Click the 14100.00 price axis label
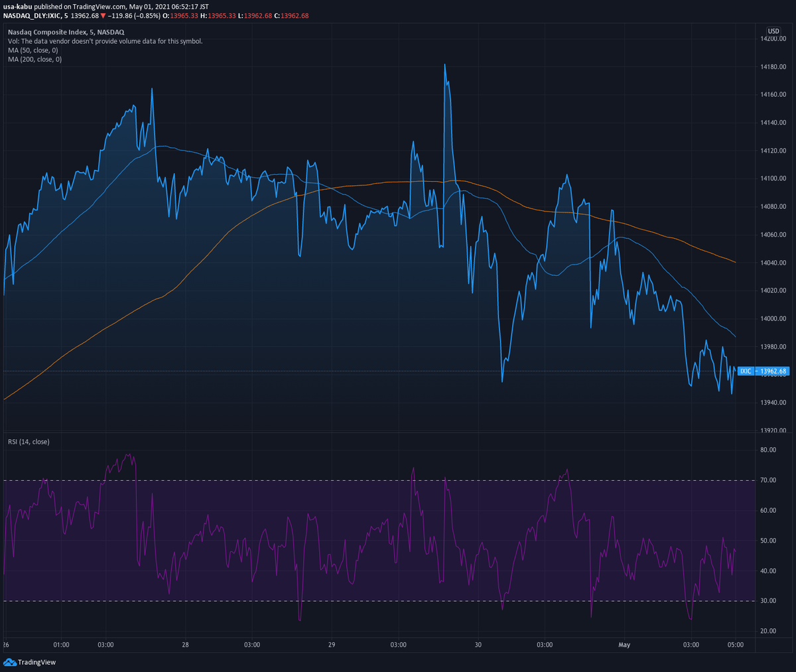796x672 pixels. (773, 179)
